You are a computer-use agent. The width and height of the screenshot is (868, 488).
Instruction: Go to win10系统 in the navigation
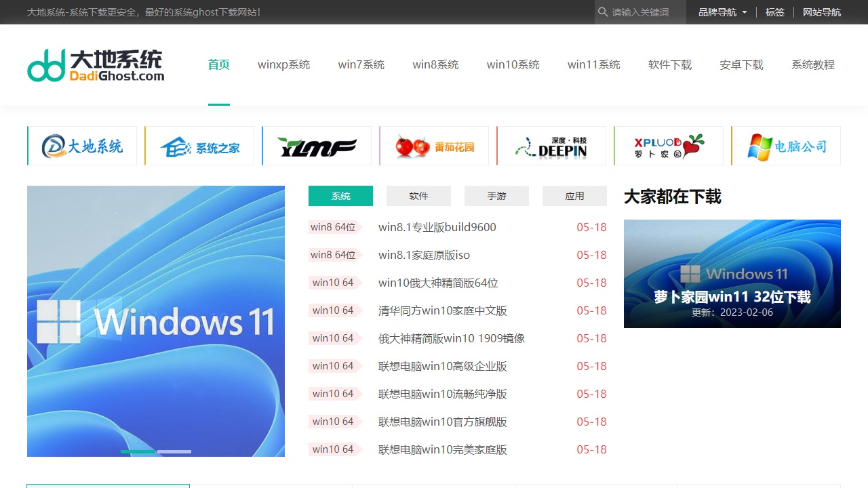tap(513, 65)
